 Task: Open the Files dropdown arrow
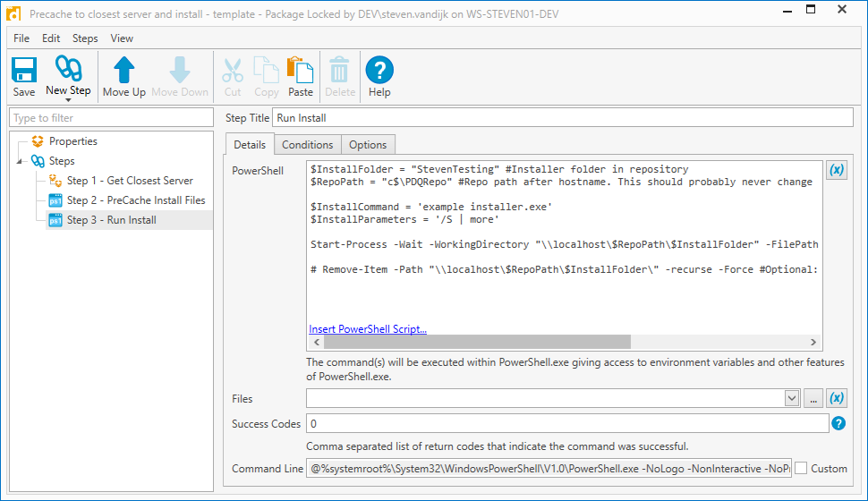click(792, 398)
